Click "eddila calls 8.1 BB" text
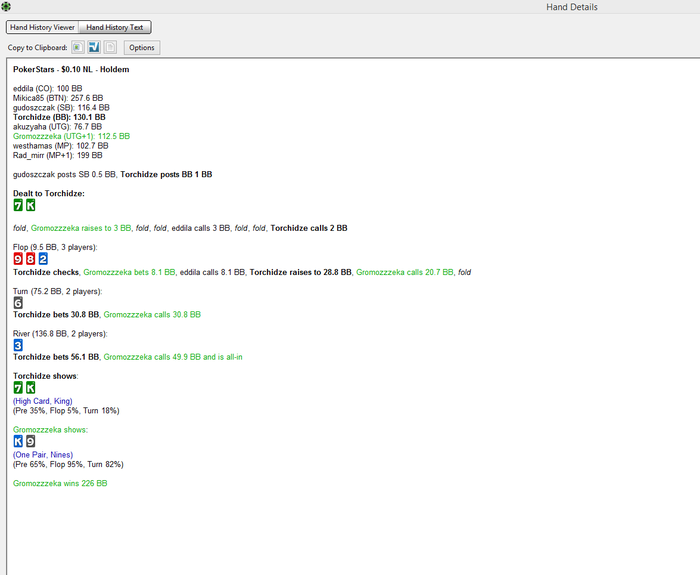This screenshot has width=700, height=575. click(x=212, y=272)
